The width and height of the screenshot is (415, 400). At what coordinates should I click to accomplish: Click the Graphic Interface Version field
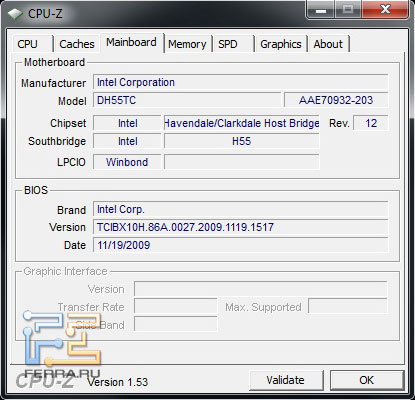pyautogui.click(x=261, y=289)
